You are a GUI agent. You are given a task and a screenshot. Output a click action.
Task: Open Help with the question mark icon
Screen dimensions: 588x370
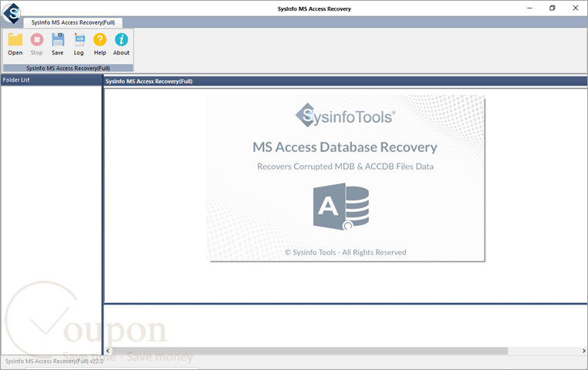tap(100, 44)
